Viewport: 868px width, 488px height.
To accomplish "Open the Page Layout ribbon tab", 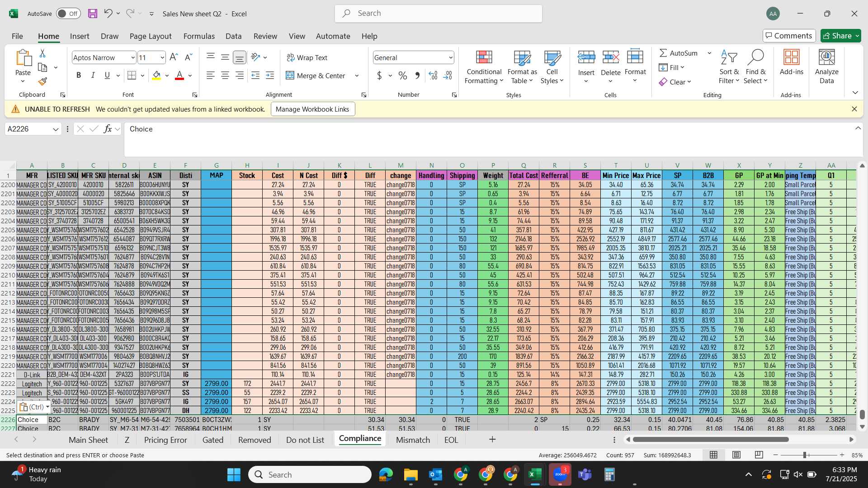I will click(151, 36).
